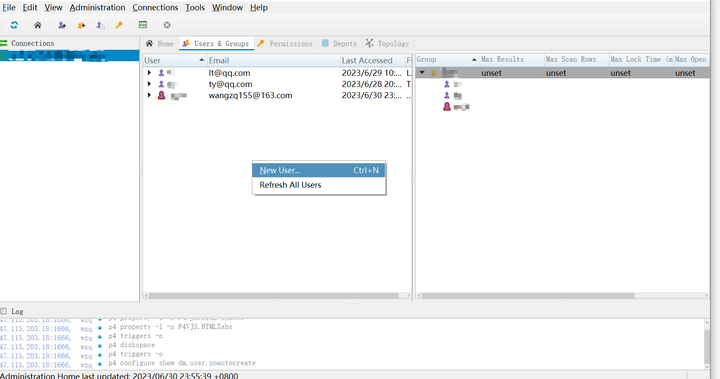720x379 pixels.
Task: Click the red user icon in the wangzq155@163.com row
Action: pos(161,96)
